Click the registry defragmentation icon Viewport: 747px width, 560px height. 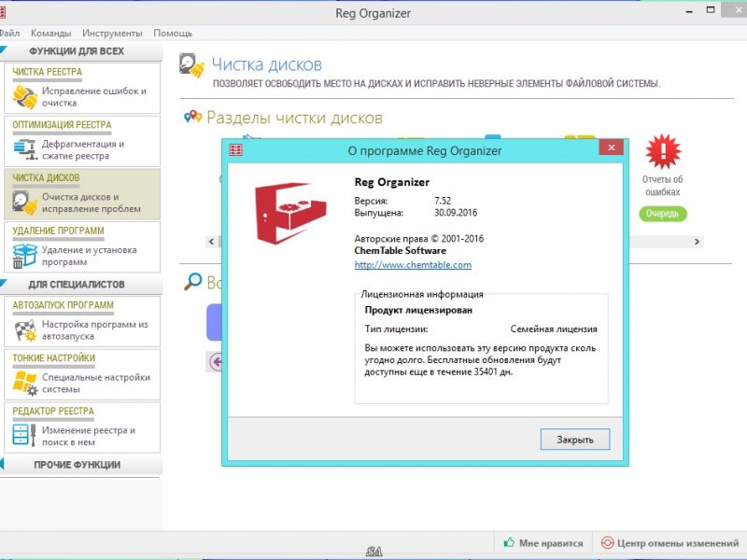(x=25, y=149)
